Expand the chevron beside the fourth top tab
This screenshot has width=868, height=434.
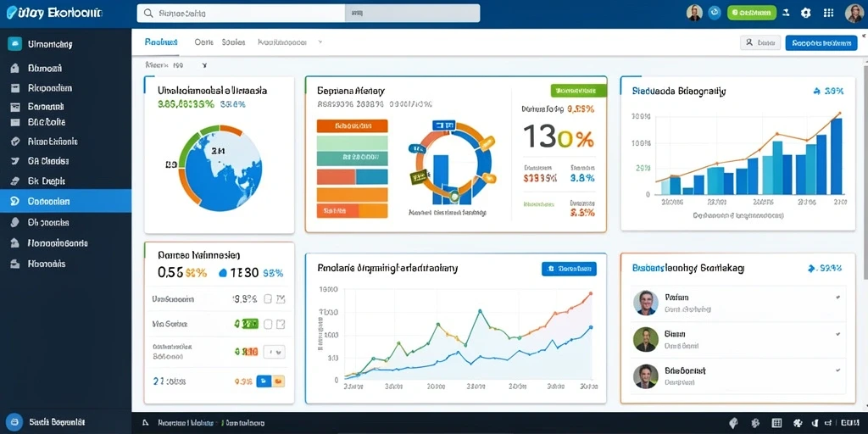pos(320,42)
